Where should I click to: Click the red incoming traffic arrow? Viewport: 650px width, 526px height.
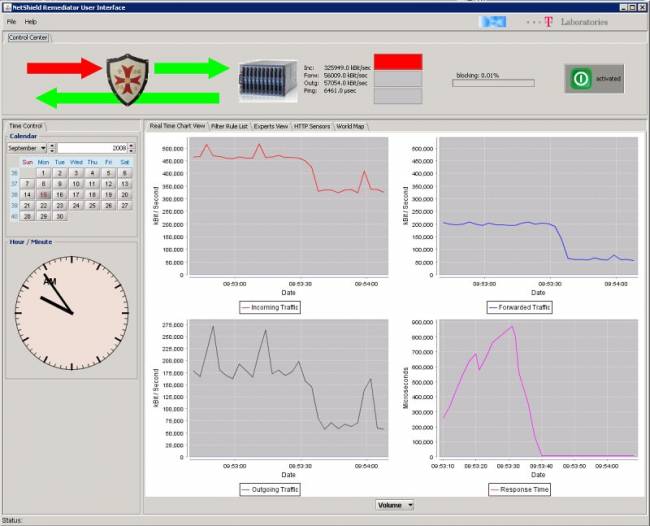tap(64, 68)
